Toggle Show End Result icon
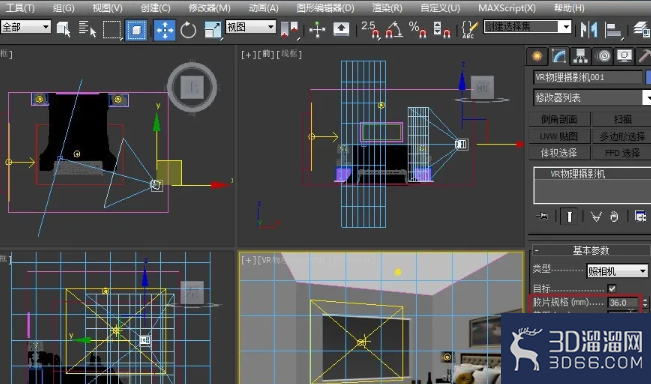This screenshot has width=651, height=384. click(x=569, y=216)
